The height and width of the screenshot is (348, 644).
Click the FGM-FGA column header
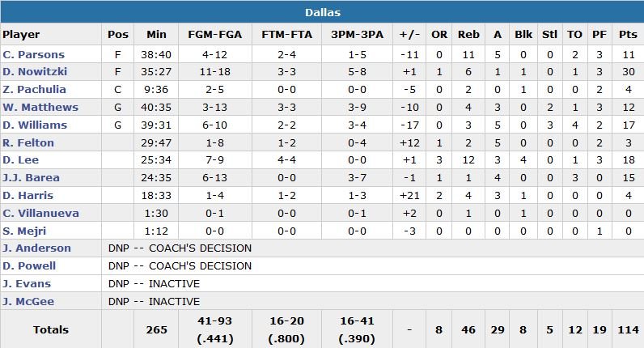coord(213,35)
